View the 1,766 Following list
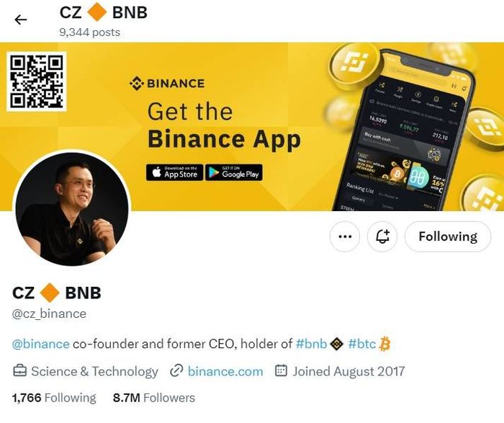Viewport: 504px width, 423px height. pos(54,398)
